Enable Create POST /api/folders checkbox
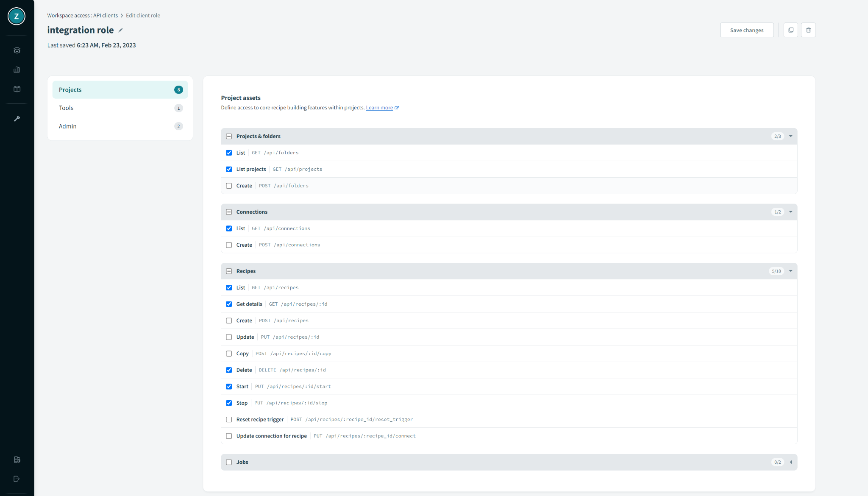The width and height of the screenshot is (868, 496). [229, 186]
